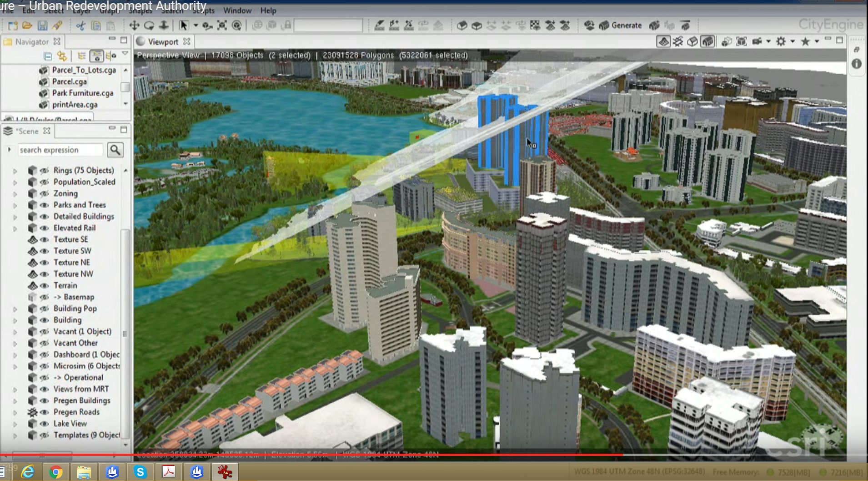Viewport: 868px width, 481px height.
Task: Open File Explorer from the taskbar
Action: pos(84,472)
